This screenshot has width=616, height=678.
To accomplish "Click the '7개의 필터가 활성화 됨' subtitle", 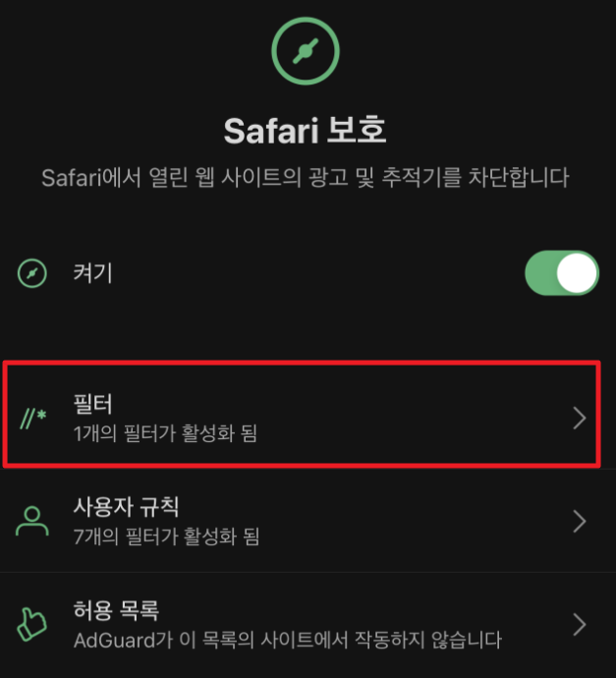I will coord(166,537).
